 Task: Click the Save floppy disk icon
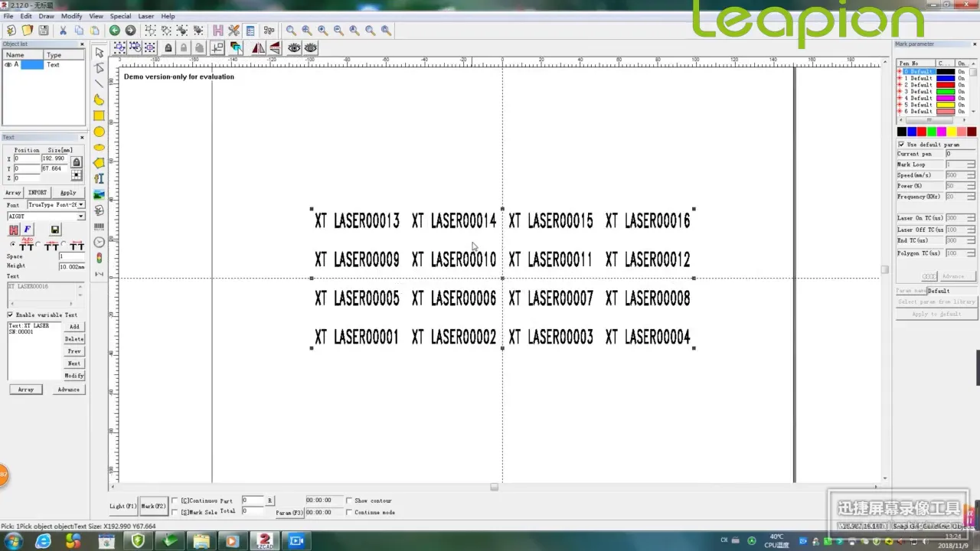coord(44,30)
